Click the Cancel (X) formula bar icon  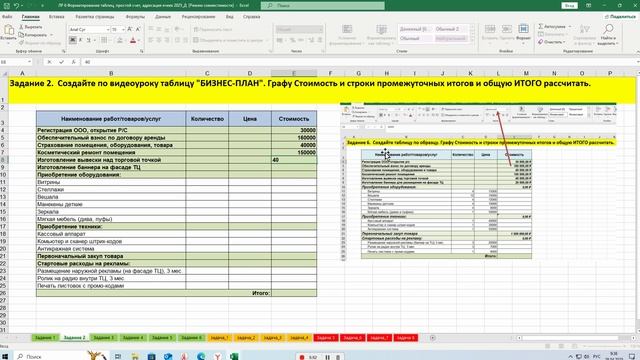[49, 62]
